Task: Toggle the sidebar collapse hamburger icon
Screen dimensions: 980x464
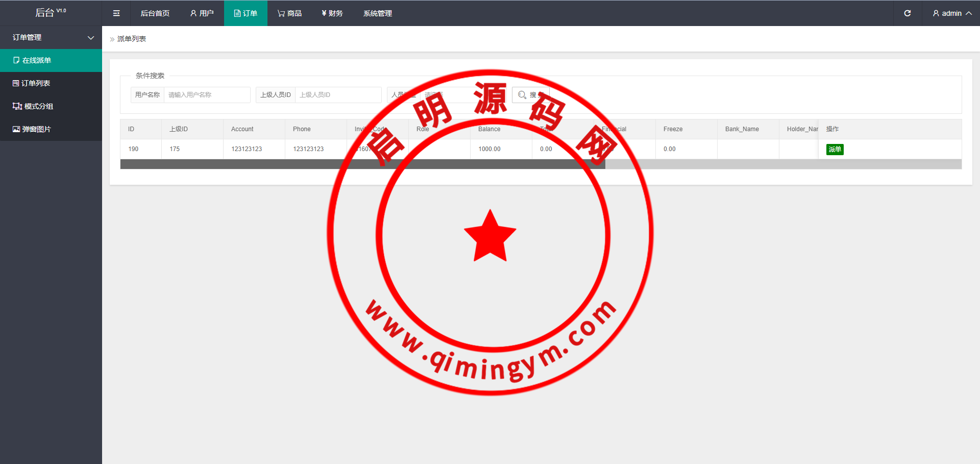Action: 116,13
